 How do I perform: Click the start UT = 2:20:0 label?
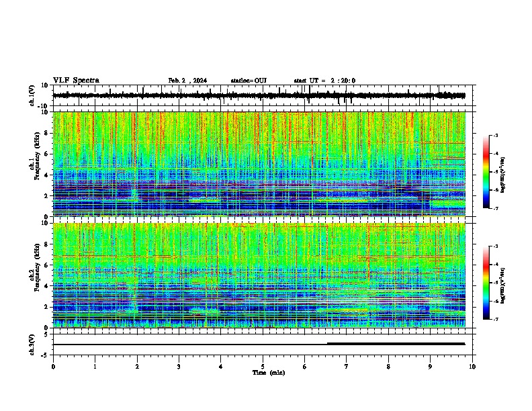click(324, 81)
